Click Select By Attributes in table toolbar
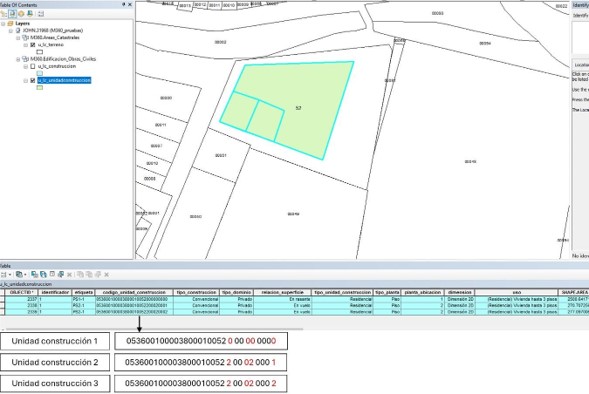 click(34, 275)
